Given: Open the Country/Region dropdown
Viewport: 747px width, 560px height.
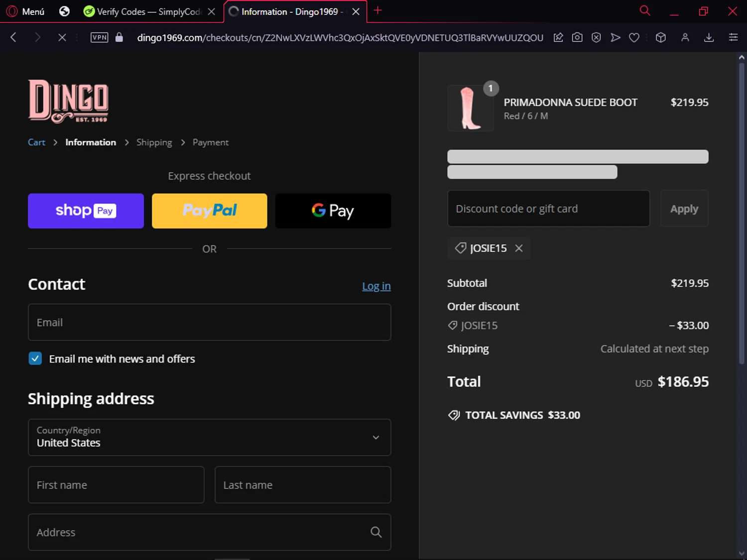Looking at the screenshot, I should 210,437.
